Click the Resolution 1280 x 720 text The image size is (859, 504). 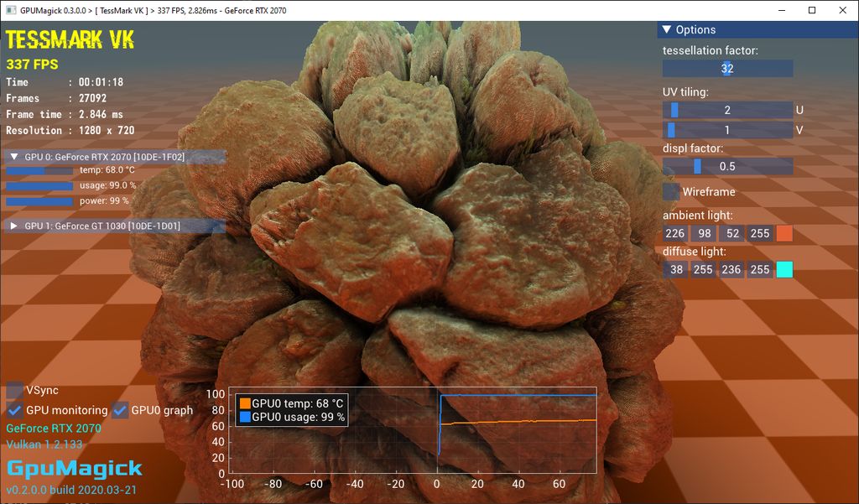(70, 130)
